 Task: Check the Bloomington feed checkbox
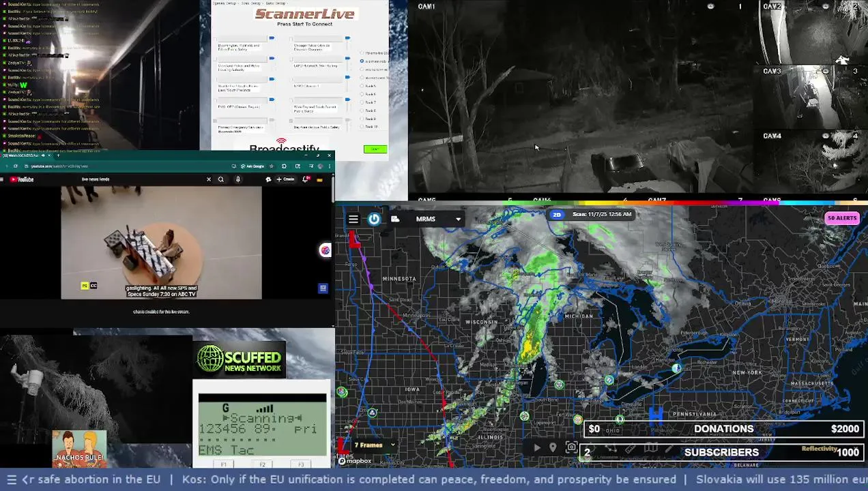(215, 39)
